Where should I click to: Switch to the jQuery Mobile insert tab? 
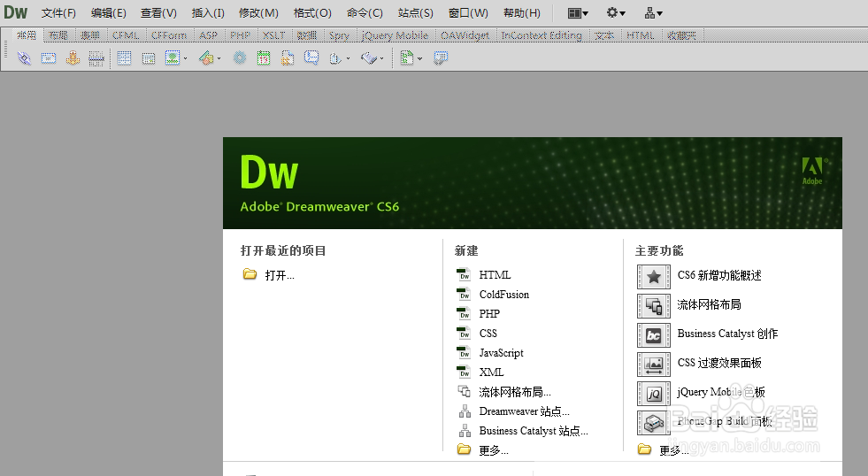pos(396,35)
